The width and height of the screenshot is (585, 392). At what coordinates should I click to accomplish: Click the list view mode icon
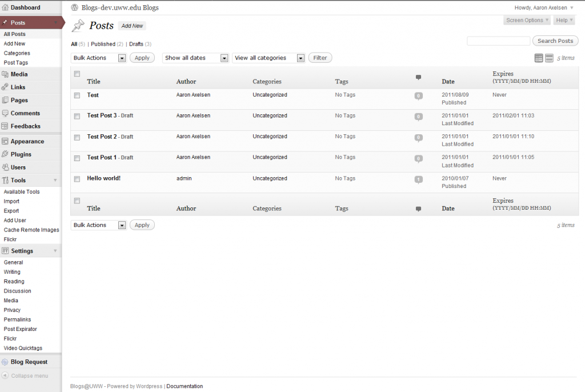point(538,58)
